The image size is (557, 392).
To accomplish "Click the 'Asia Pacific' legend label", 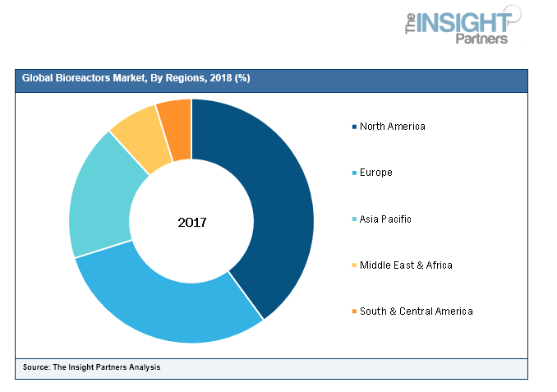I will (385, 219).
